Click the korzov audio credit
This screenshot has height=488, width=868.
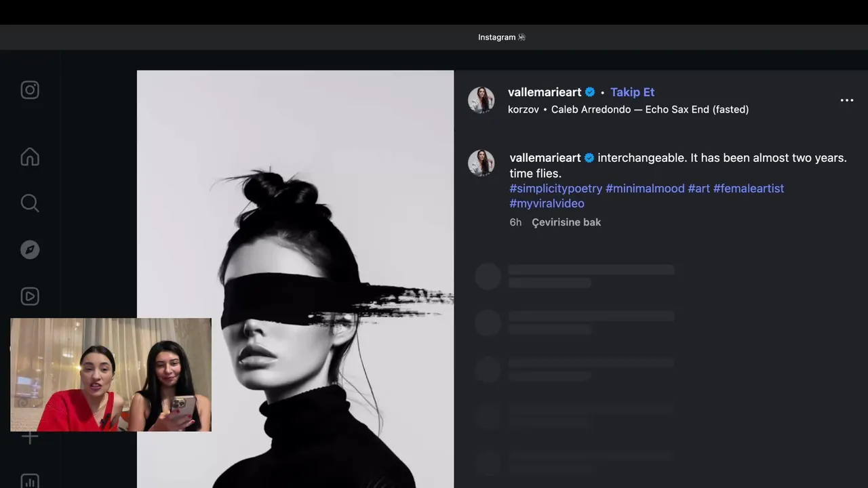pyautogui.click(x=523, y=109)
